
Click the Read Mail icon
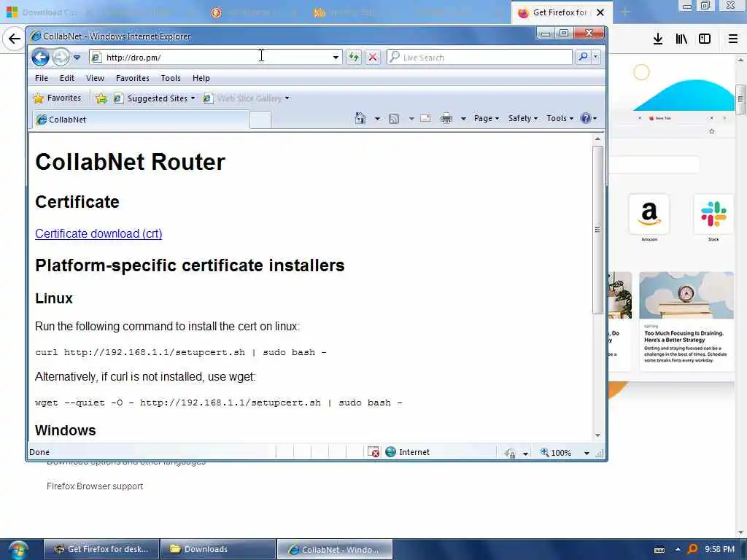pyautogui.click(x=425, y=118)
